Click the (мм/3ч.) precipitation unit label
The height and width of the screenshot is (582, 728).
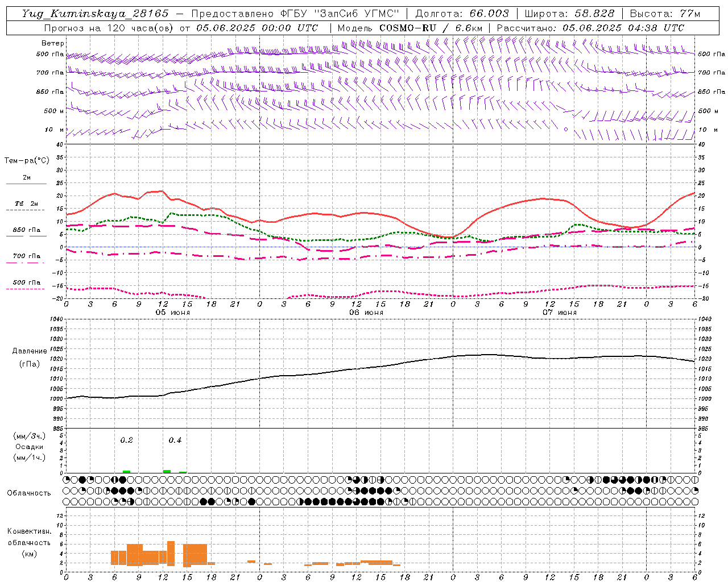click(x=30, y=436)
